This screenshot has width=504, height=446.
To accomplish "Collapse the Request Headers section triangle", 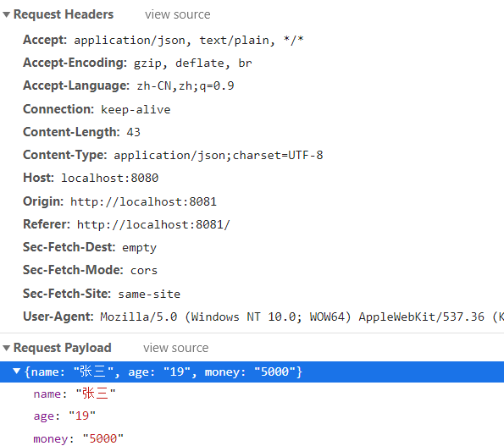I will tap(7, 14).
